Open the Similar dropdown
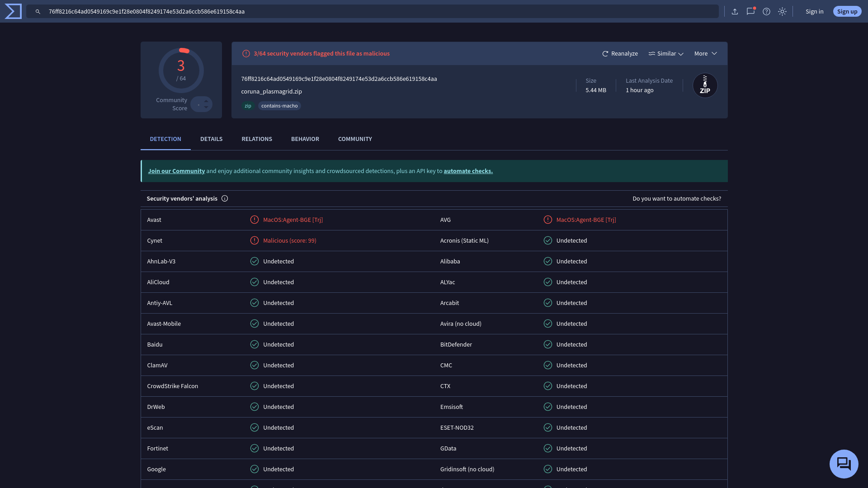Viewport: 868px width, 488px height. [665, 53]
